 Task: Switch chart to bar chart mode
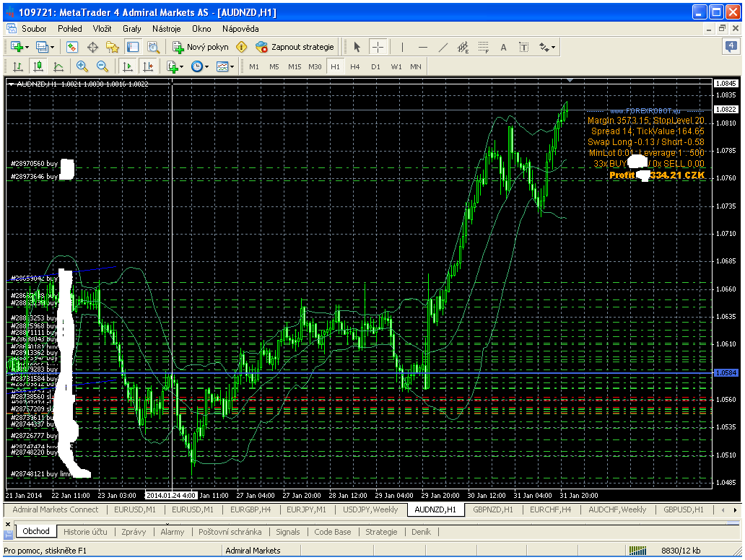pos(18,66)
